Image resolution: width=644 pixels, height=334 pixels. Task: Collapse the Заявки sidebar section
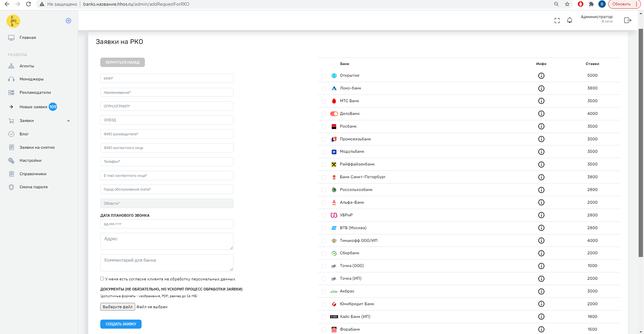pyautogui.click(x=68, y=121)
